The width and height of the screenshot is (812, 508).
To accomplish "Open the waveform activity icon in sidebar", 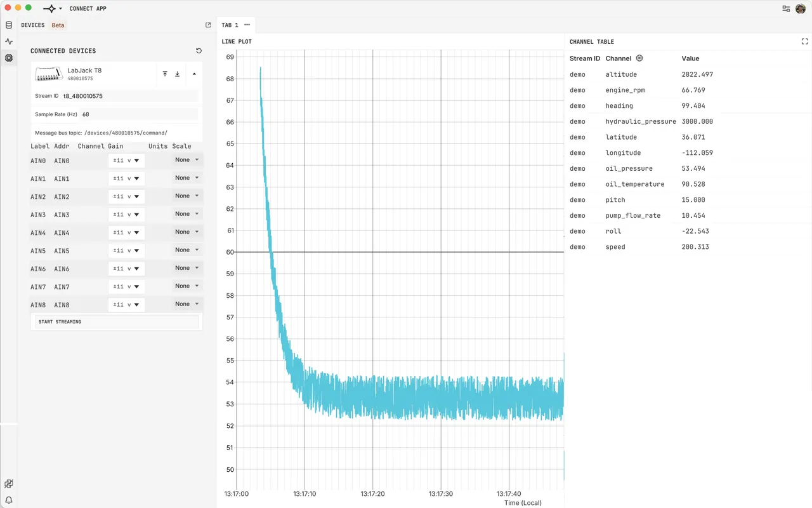I will [8, 41].
